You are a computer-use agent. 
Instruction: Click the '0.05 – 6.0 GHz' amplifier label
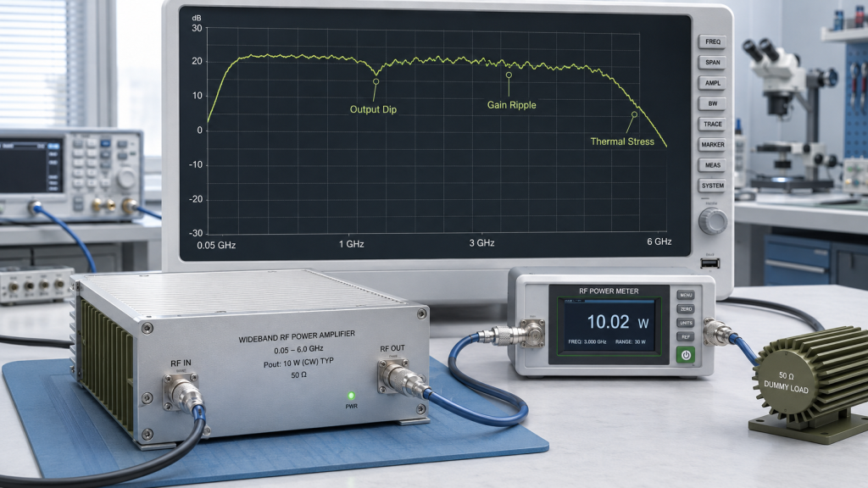coord(298,350)
